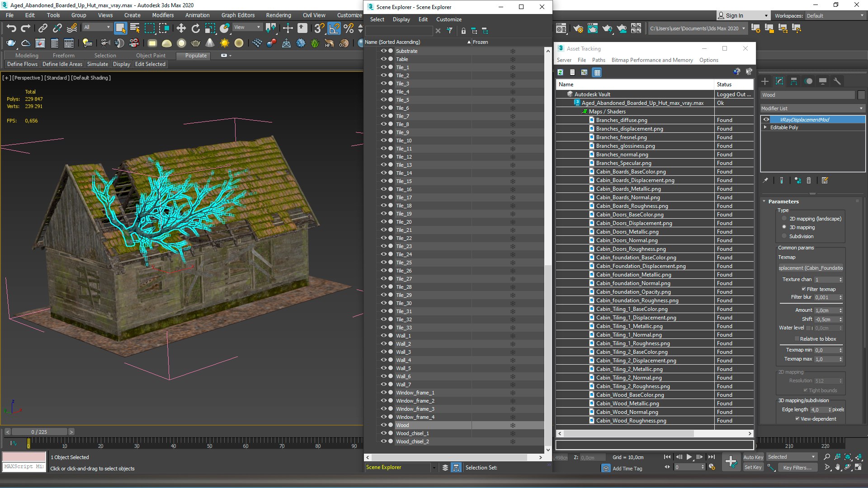
Task: Click the Rendered Frame Window icon
Action: click(593, 29)
